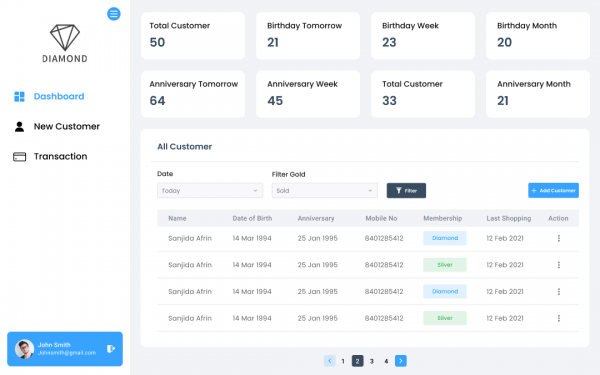Select page 3 in pagination
This screenshot has width=600, height=375.
click(x=372, y=361)
